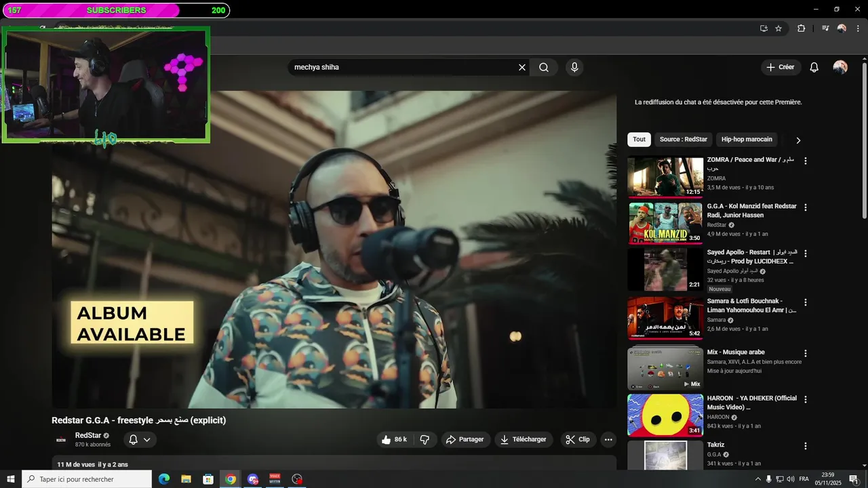
Task: Open options menu for Mix - Musique arabe
Action: [806, 354]
